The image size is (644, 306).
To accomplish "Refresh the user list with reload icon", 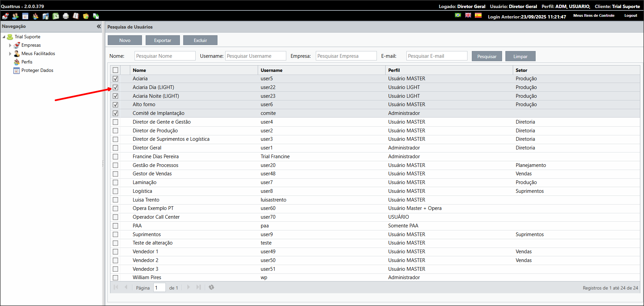I will (x=211, y=287).
